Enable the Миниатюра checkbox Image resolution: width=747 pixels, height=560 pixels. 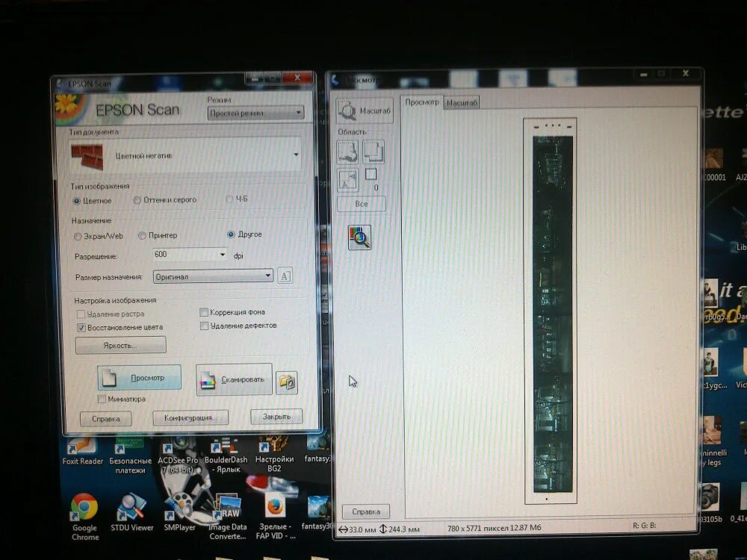102,399
